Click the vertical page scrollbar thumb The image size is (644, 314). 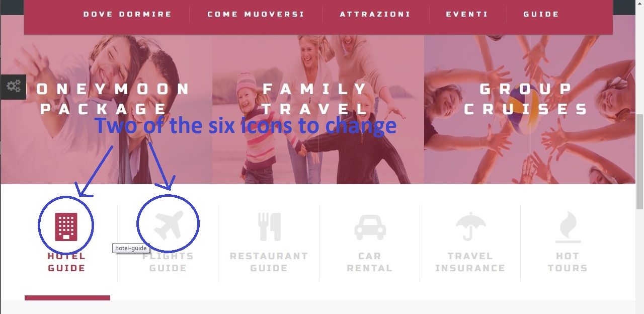pos(639,161)
